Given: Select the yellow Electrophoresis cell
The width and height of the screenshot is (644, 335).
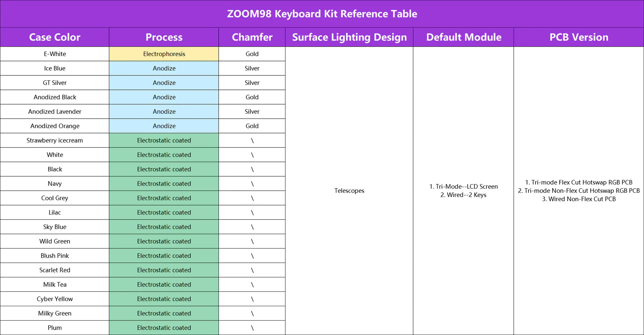Looking at the screenshot, I should pyautogui.click(x=164, y=54).
